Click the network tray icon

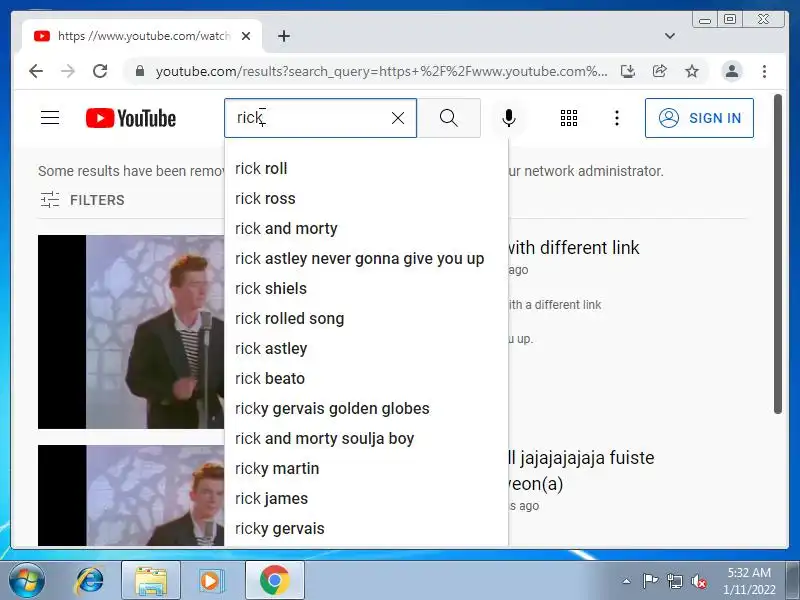(x=674, y=581)
